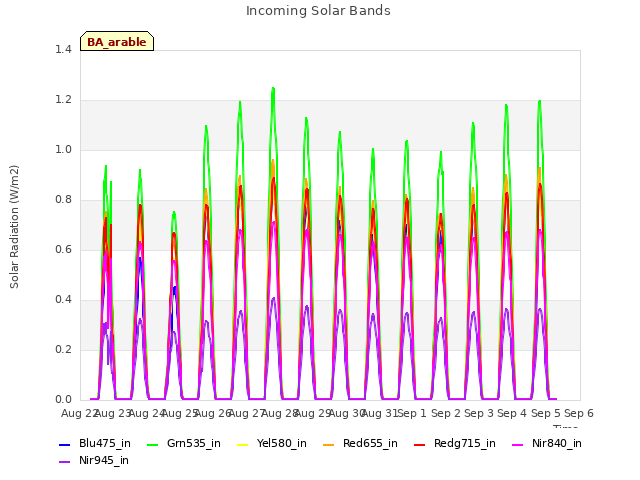The width and height of the screenshot is (640, 480).
Task: Click the tallest green peak near Aug 28
Action: pos(273,89)
